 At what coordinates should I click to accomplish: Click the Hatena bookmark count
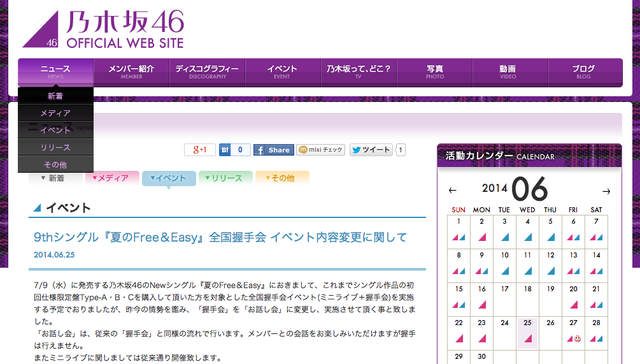pos(240,150)
